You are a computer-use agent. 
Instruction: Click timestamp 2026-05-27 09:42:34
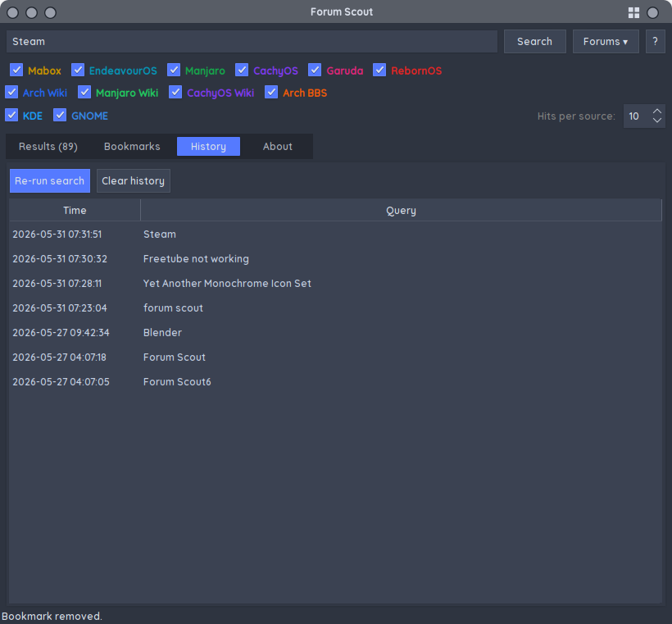point(61,333)
